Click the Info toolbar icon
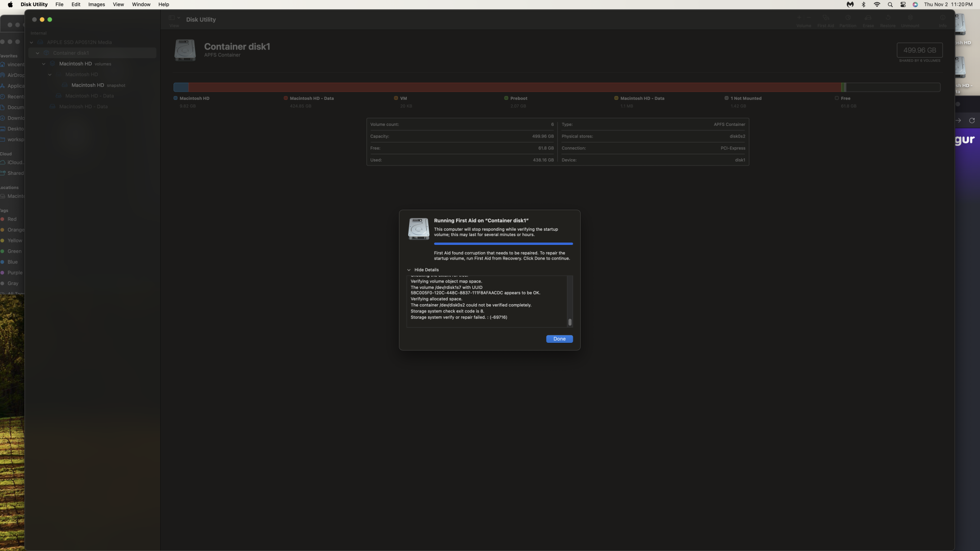Image resolution: width=980 pixels, height=551 pixels. (942, 18)
